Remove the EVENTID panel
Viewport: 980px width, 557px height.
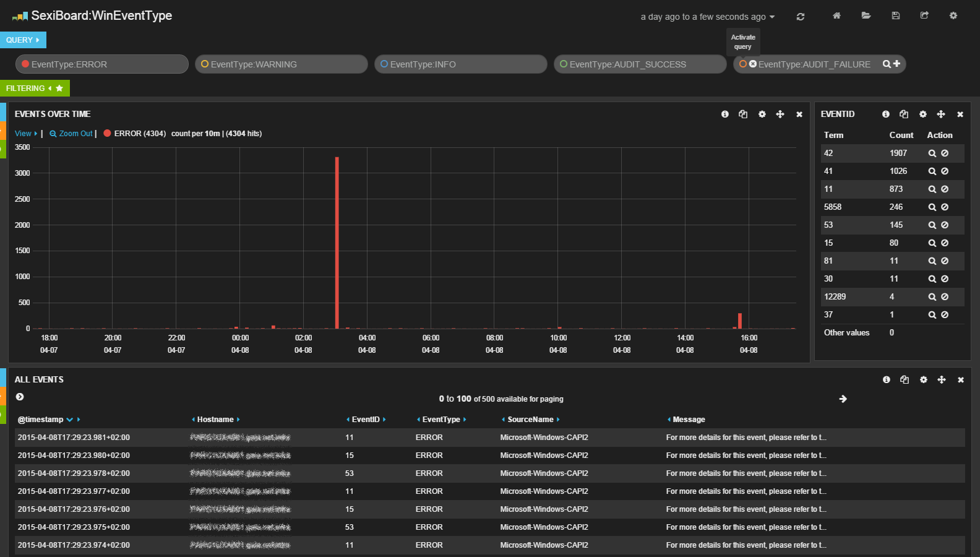coord(960,114)
